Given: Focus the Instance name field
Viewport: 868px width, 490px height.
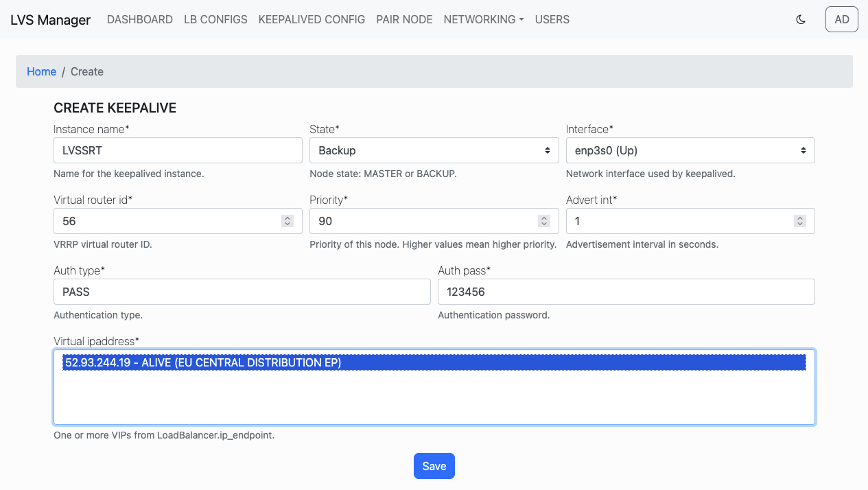Looking at the screenshot, I should point(178,150).
